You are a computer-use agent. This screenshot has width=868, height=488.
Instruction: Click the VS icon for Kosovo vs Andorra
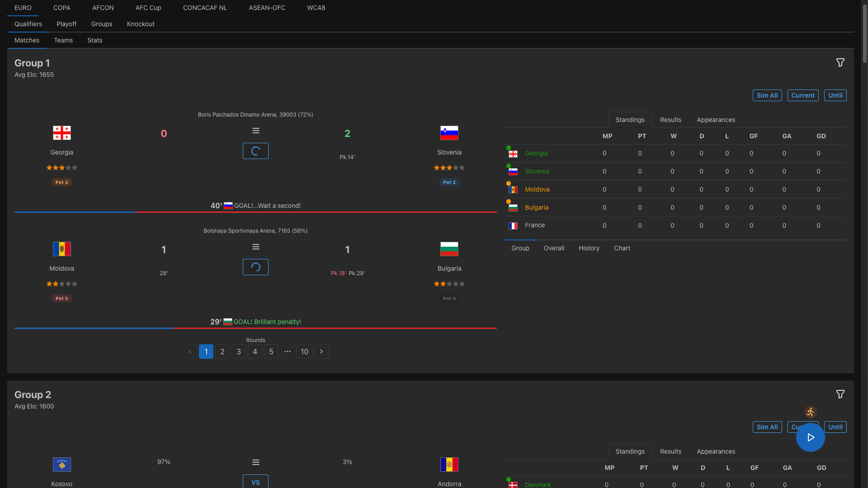click(255, 482)
